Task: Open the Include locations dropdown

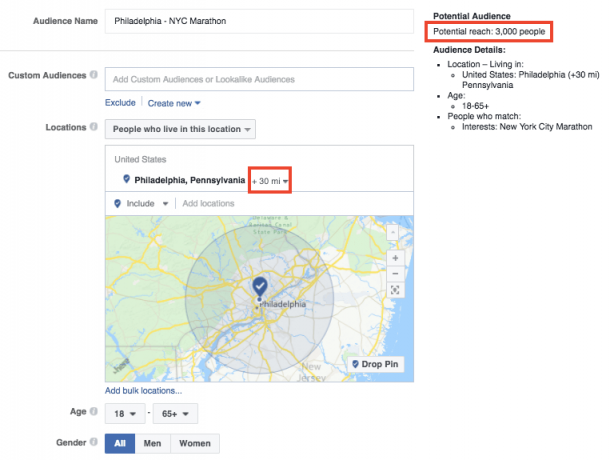Action: click(x=142, y=203)
